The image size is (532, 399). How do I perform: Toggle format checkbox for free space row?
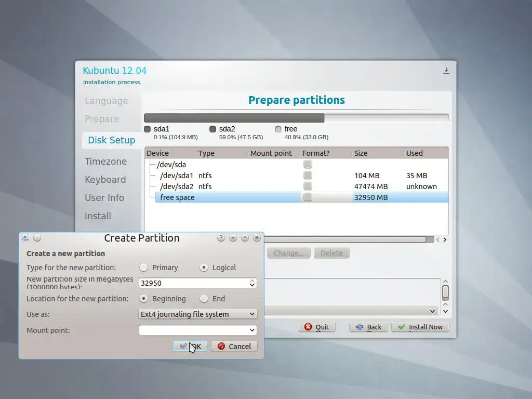[308, 197]
